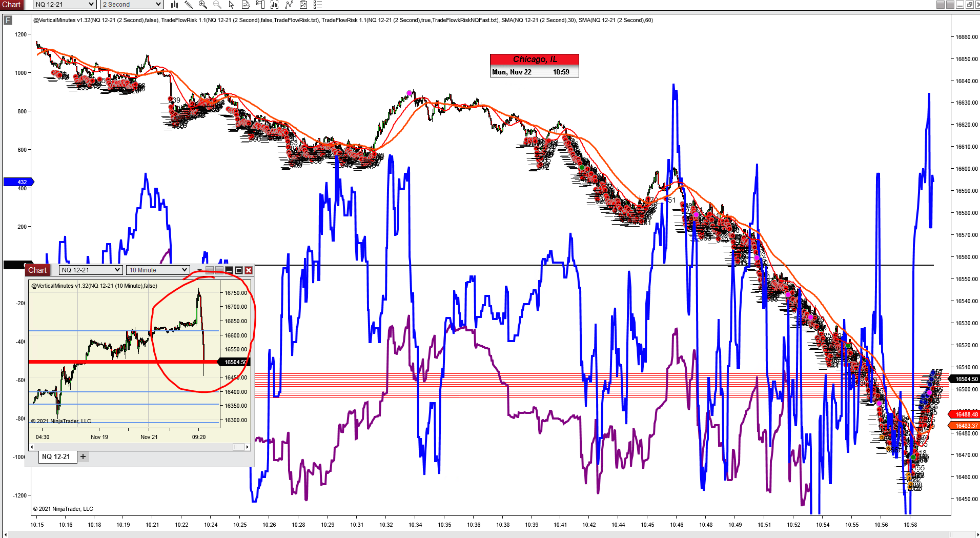This screenshot has width=980, height=538.
Task: Click first grey link button on main chart
Action: pyautogui.click(x=941, y=5)
